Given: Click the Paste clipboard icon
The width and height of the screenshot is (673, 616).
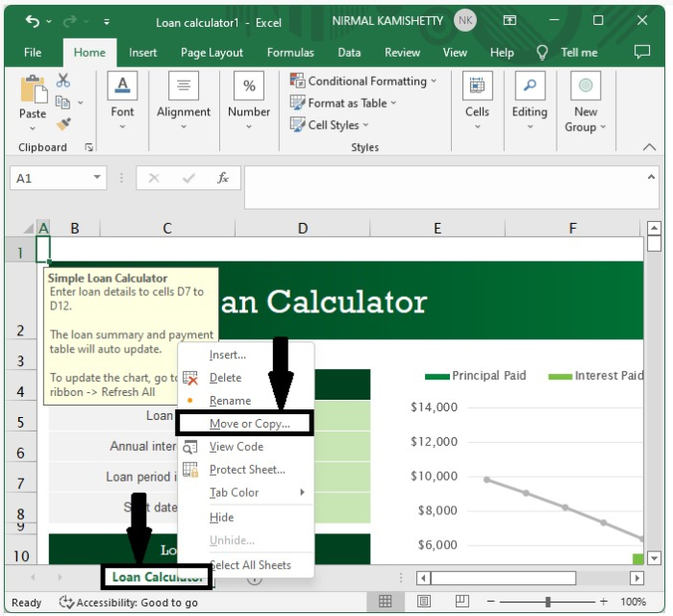Looking at the screenshot, I should click(32, 91).
